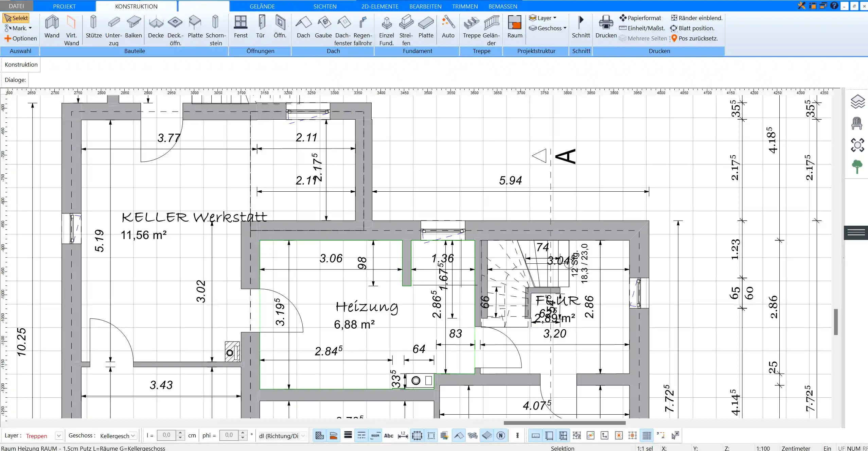Image resolution: width=868 pixels, height=451 pixels.
Task: Open Optionen in the Auswahl group
Action: [x=20, y=38]
